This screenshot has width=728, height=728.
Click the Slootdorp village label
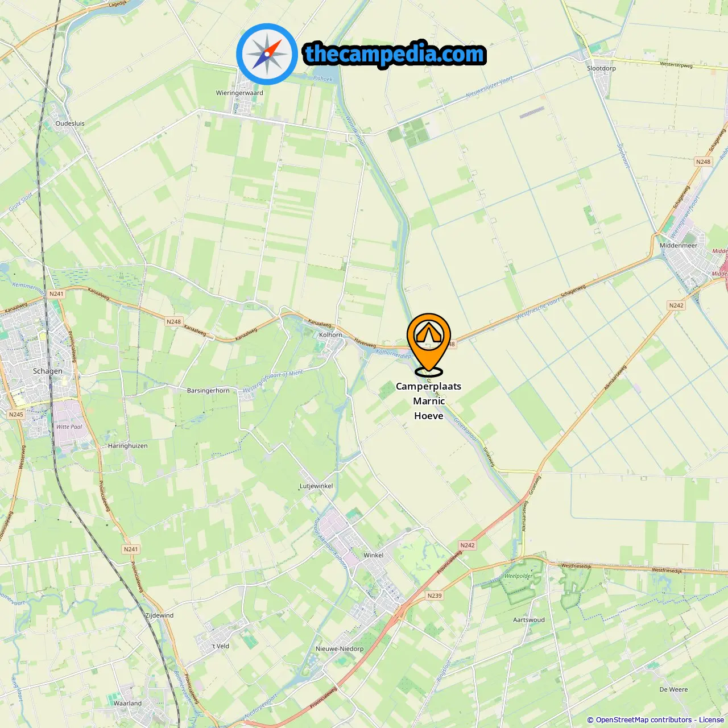tap(601, 68)
